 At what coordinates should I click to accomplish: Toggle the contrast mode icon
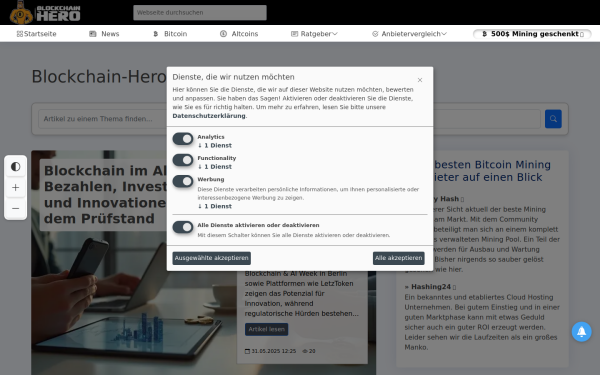(16, 167)
